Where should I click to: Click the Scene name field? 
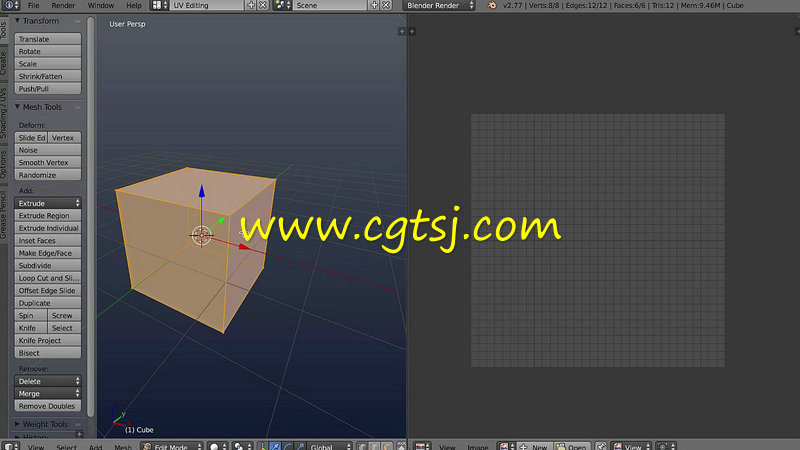330,5
